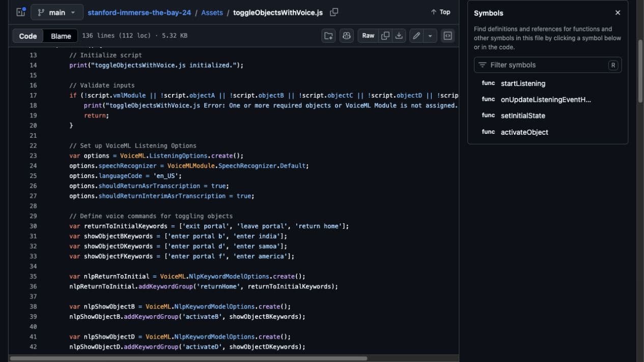Copy raw file contents
This screenshot has width=644, height=362.
(x=385, y=36)
